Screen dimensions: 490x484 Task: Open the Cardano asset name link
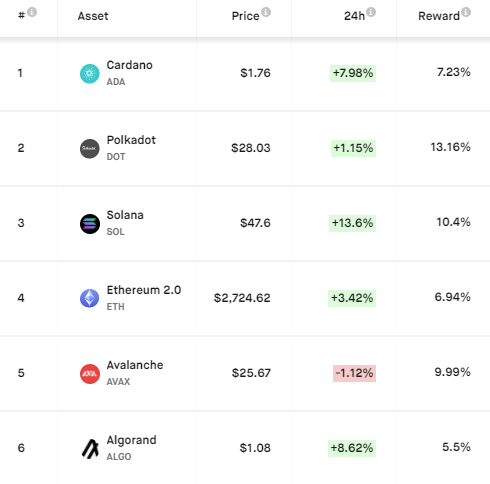[129, 65]
